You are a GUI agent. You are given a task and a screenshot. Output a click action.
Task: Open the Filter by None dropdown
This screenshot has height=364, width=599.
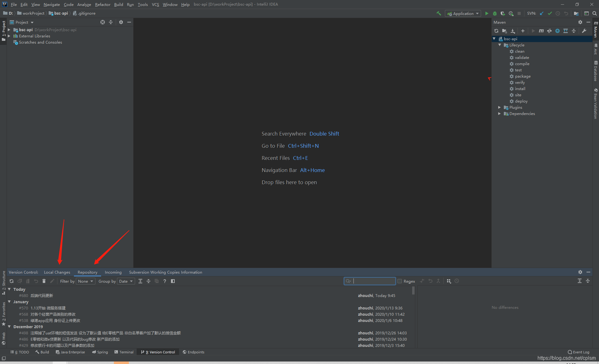click(85, 281)
